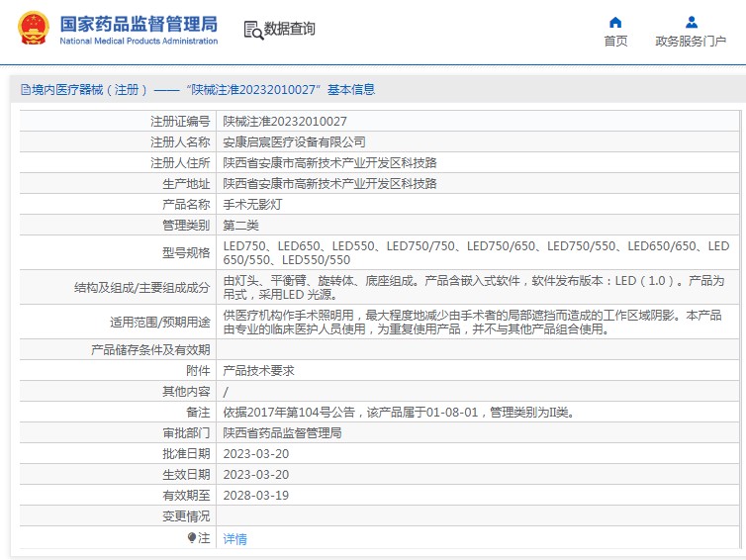Click management class value 第二类
The height and width of the screenshot is (560, 746).
point(240,225)
